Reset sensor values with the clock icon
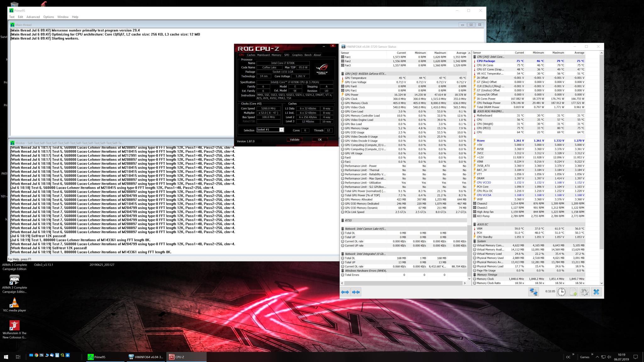Screen dimensions: 644x362 [x=561, y=292]
